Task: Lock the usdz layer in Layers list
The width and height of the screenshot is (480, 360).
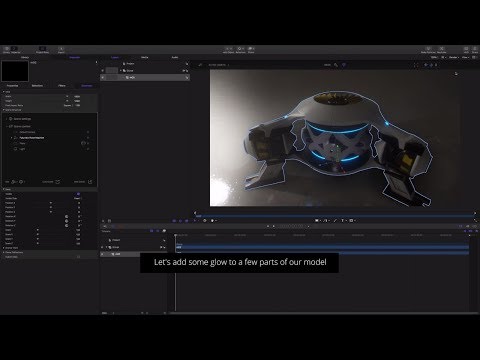Action: pos(187,77)
